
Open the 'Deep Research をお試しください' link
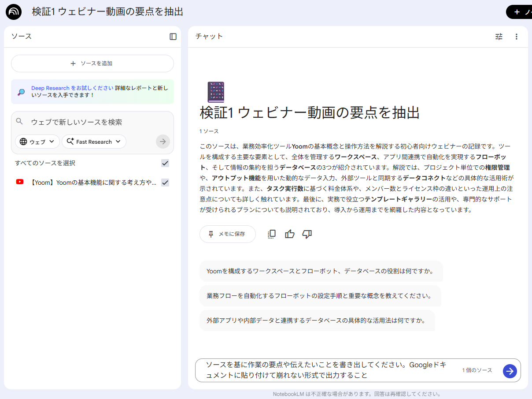point(72,88)
